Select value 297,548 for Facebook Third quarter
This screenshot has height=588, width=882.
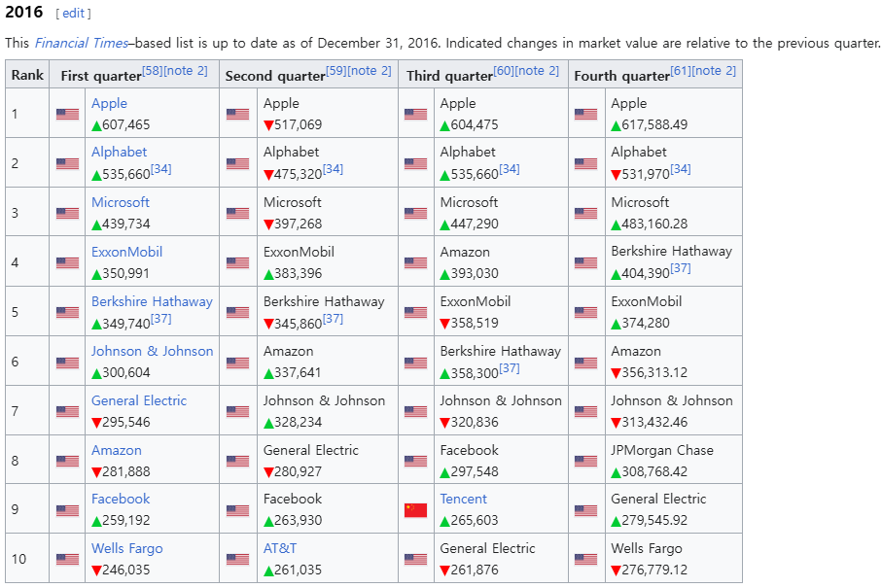[475, 471]
